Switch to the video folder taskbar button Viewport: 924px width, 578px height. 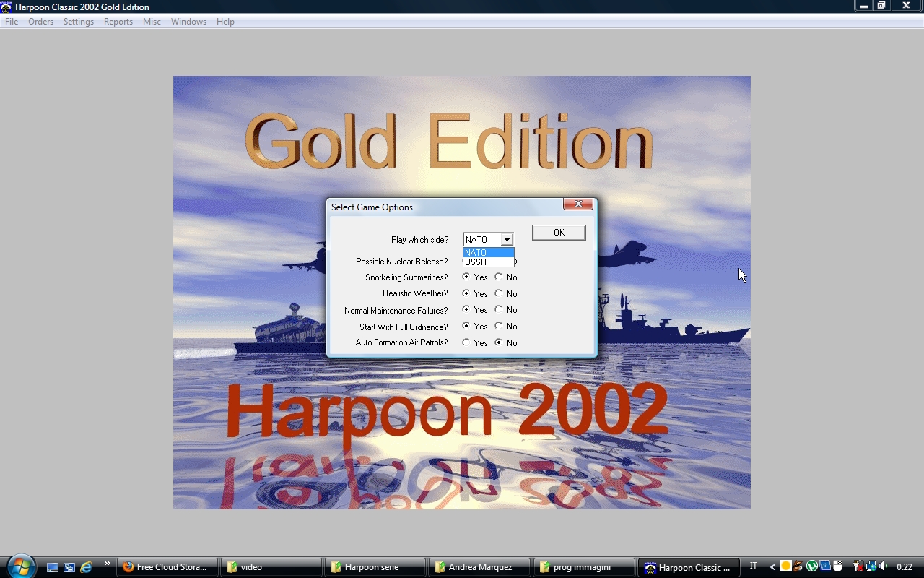[x=271, y=567]
